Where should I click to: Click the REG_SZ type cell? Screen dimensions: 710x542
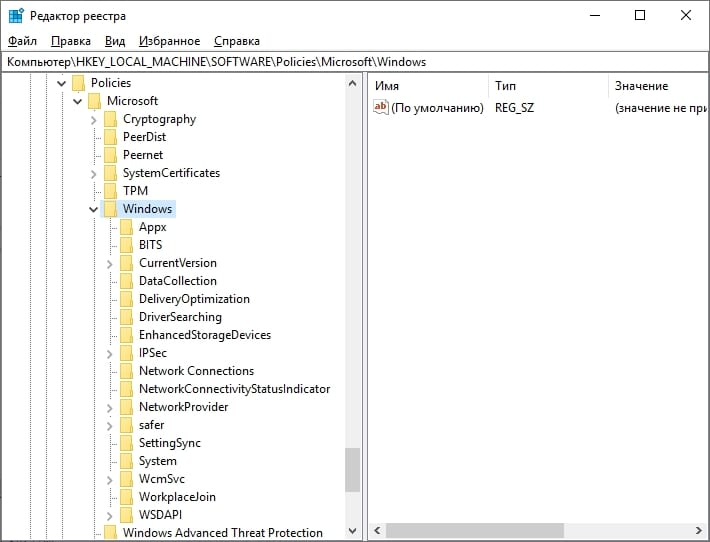point(514,108)
